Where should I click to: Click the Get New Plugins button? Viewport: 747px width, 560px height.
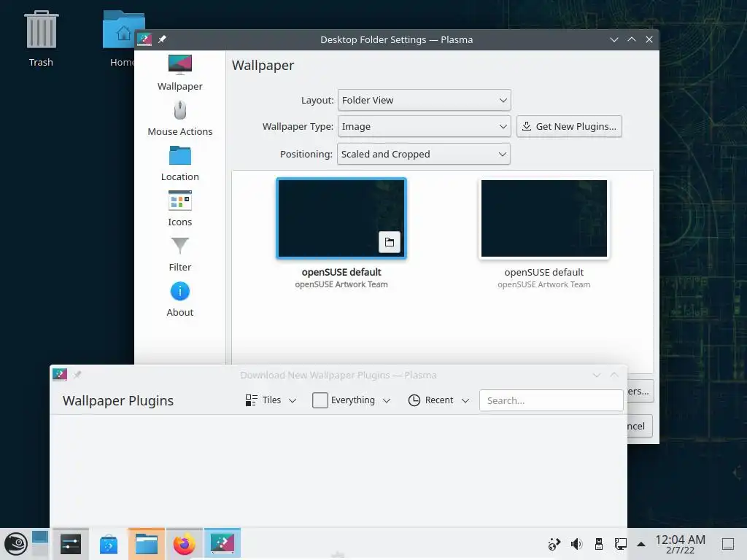point(569,126)
